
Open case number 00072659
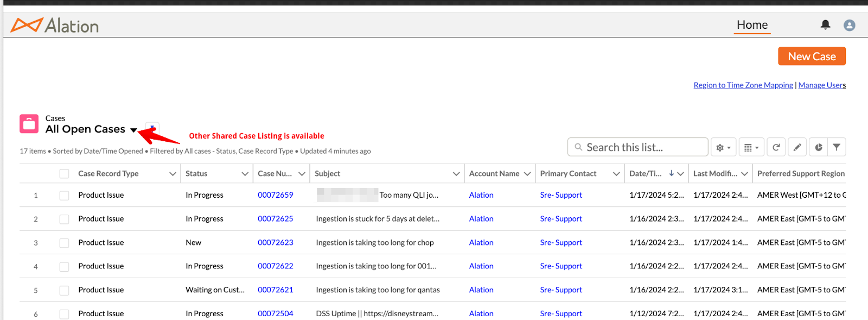pyautogui.click(x=275, y=195)
